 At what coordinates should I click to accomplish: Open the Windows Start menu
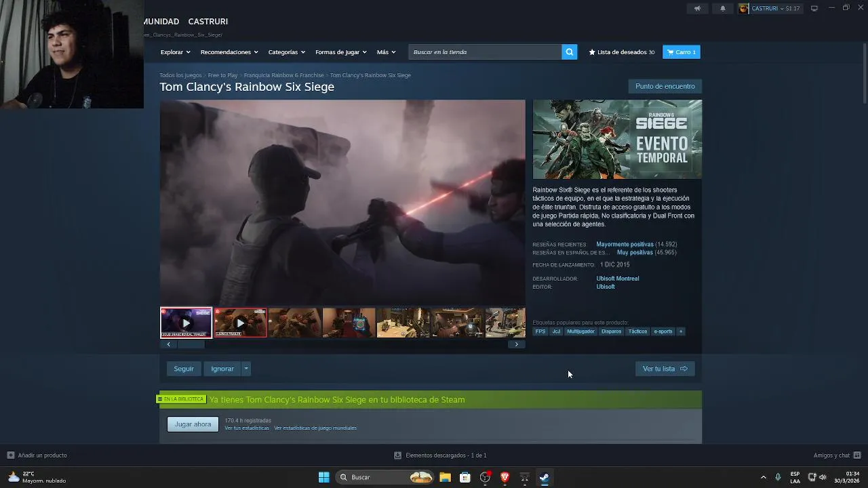pos(324,477)
